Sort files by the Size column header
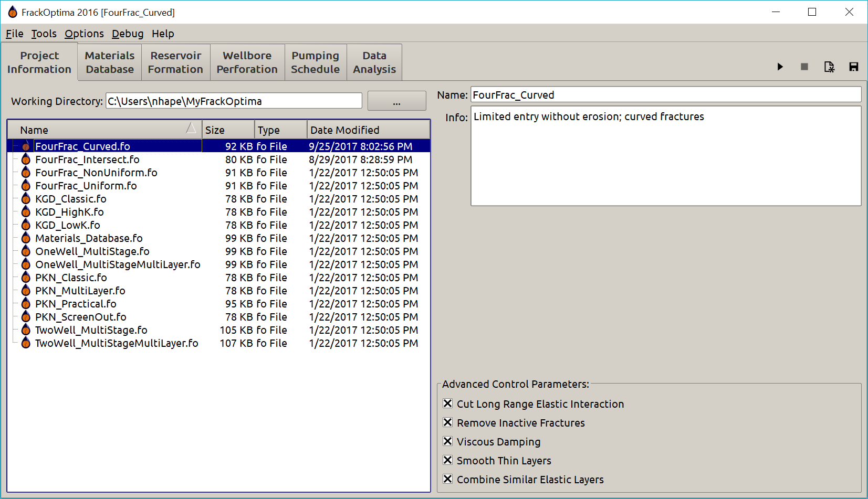The image size is (868, 499). (x=228, y=130)
